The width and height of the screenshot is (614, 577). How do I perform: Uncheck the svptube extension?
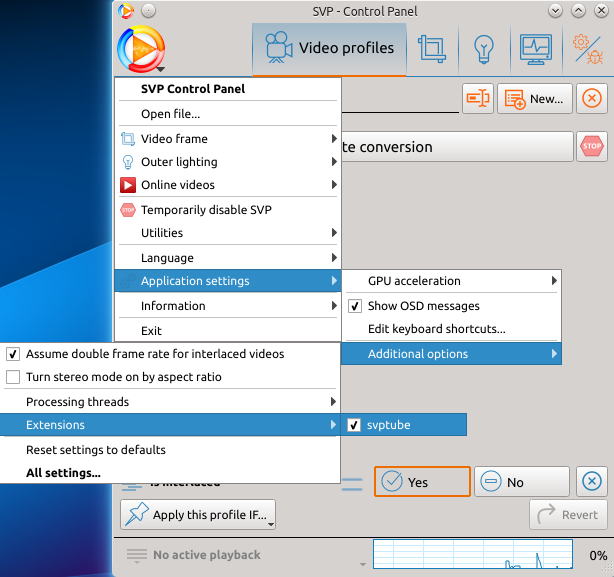click(354, 425)
